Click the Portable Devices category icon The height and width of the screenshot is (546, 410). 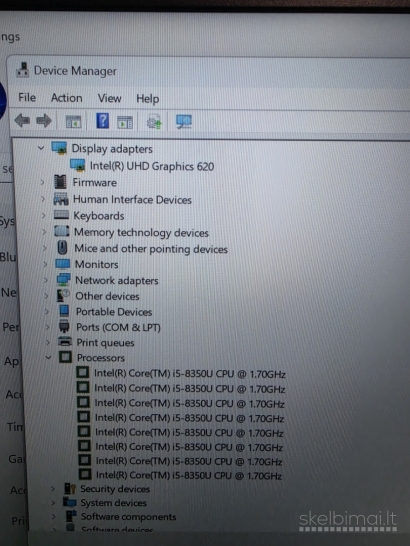point(64,311)
